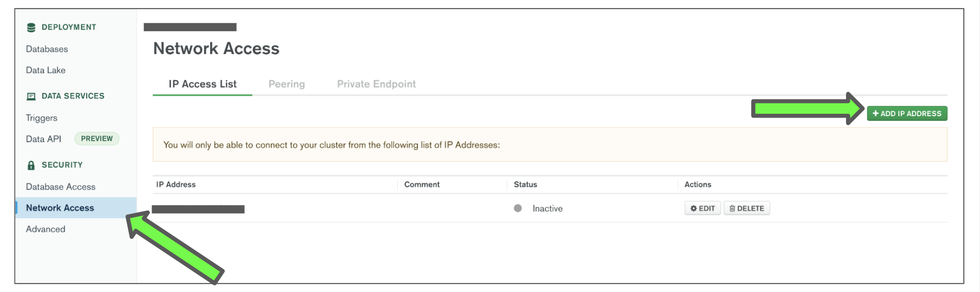The width and height of the screenshot is (980, 292).
Task: Delete the listed IP address entry
Action: coord(746,208)
